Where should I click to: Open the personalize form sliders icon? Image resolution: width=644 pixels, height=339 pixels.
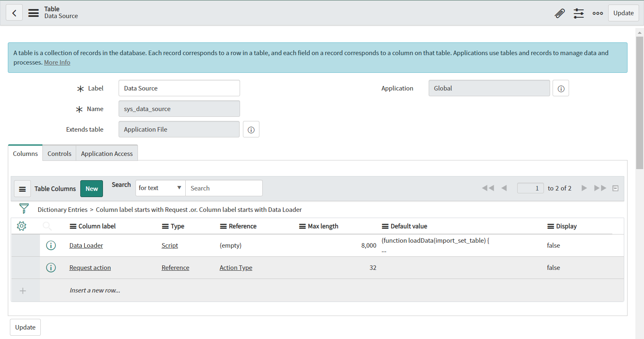579,13
